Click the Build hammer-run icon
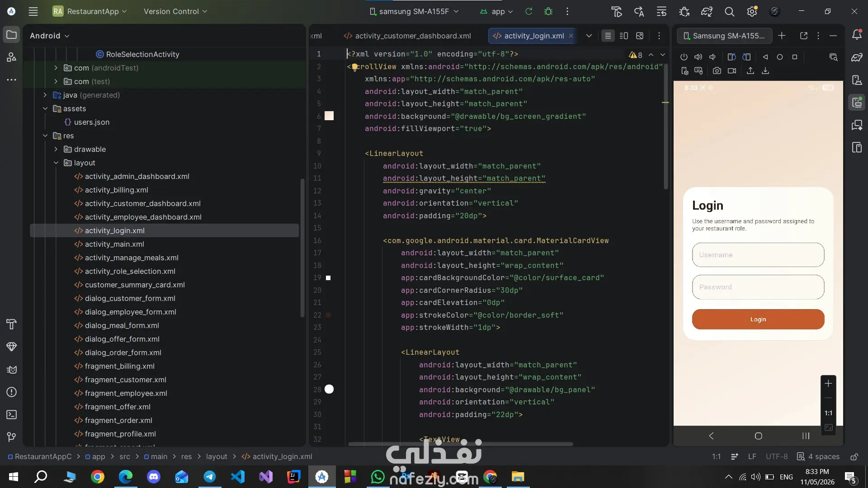Viewport: 868px width, 488px height. point(617,11)
